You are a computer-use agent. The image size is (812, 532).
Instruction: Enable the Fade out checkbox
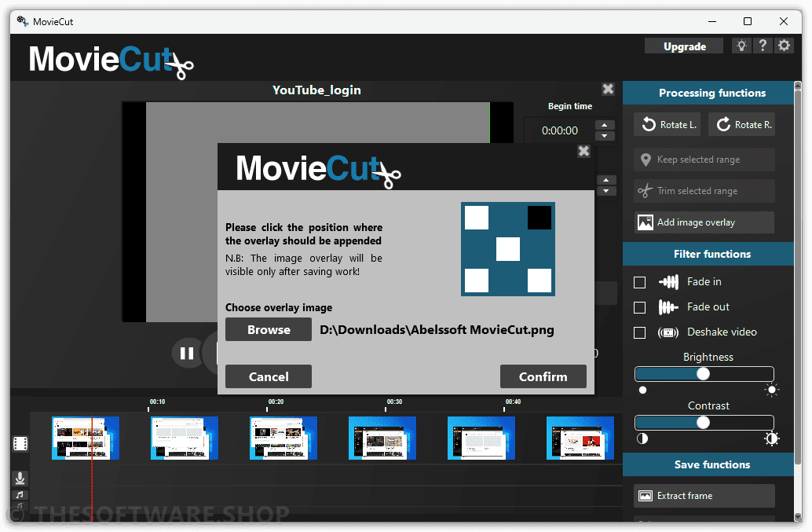click(x=639, y=308)
